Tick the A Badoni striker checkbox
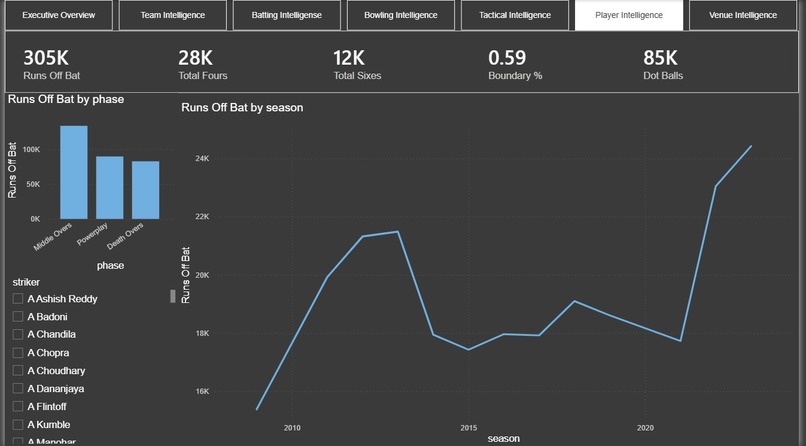This screenshot has width=806, height=446. tap(18, 317)
